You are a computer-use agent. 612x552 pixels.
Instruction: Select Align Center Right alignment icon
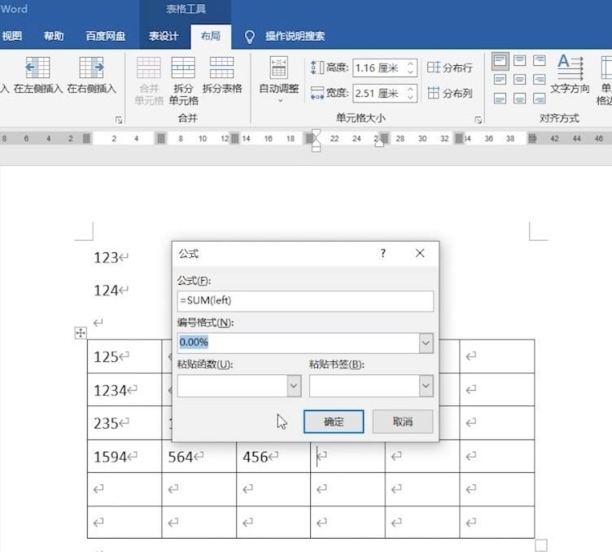[x=539, y=80]
